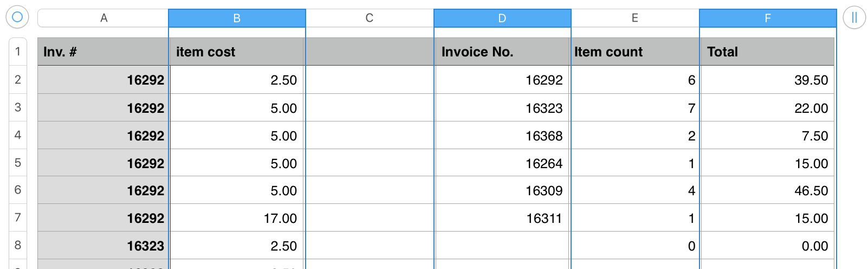Screen dimensions: 868x269
Task: Select the cell with total 46.50
Action: [768, 190]
